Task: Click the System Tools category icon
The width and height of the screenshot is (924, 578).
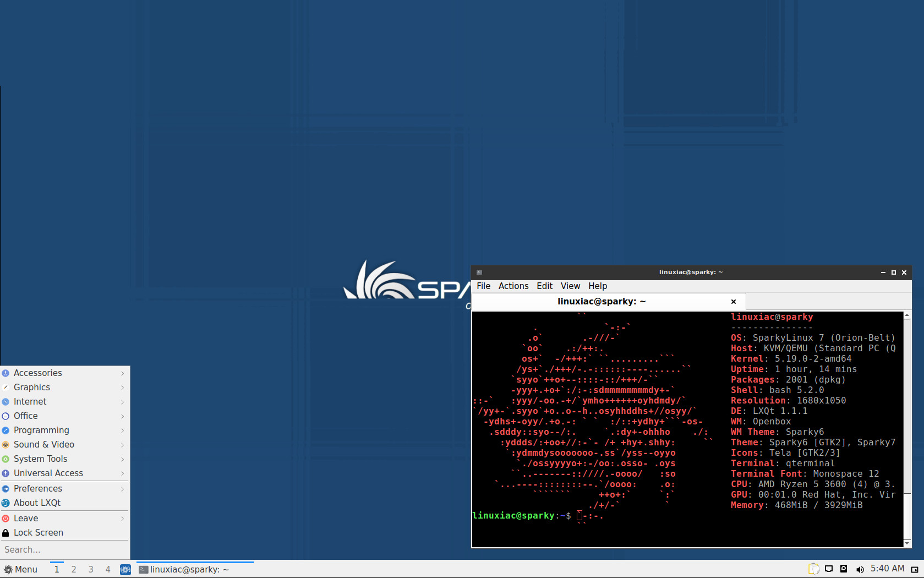Action: (x=6, y=459)
